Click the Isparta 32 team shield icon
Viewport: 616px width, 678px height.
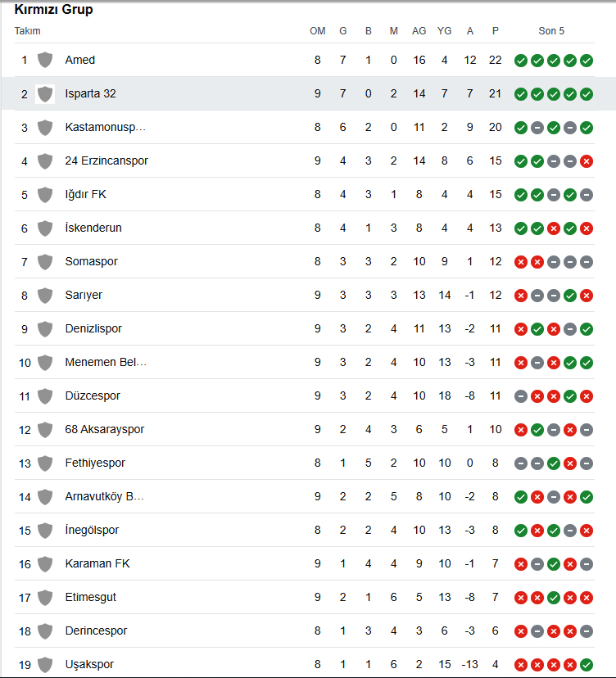tap(45, 94)
